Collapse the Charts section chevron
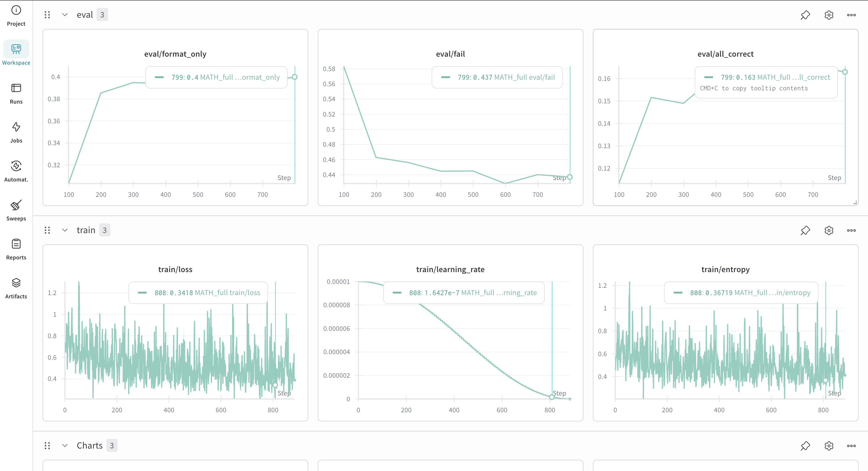This screenshot has width=868, height=471. point(65,445)
